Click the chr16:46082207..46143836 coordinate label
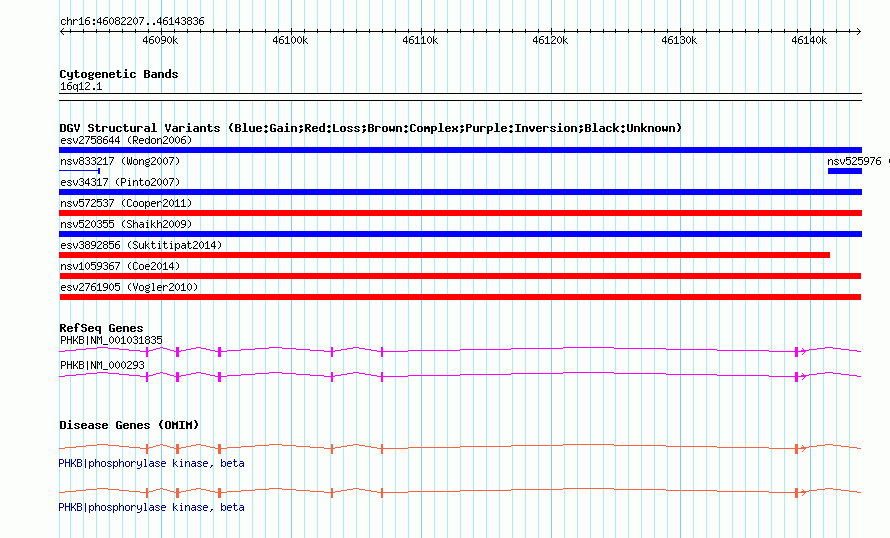The width and height of the screenshot is (890, 538). click(132, 21)
